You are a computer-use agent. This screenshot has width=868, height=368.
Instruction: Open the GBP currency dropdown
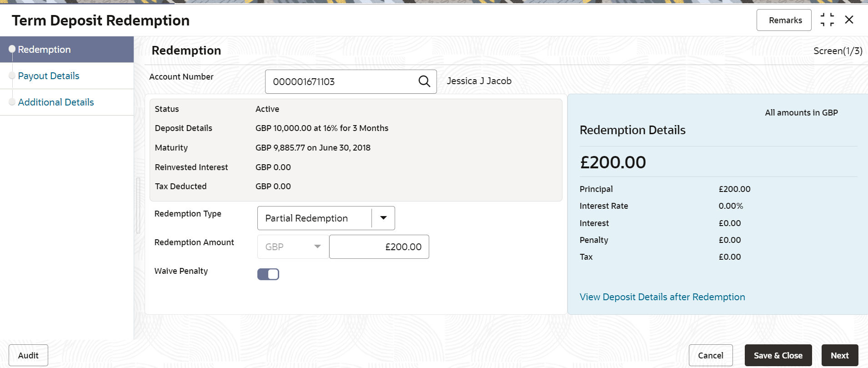tap(293, 247)
